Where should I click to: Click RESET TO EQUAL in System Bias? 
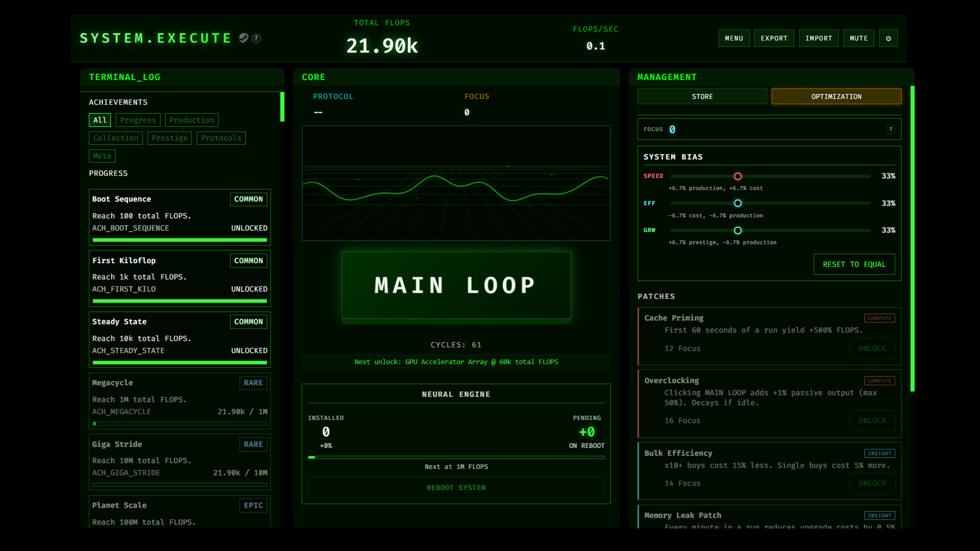click(854, 264)
